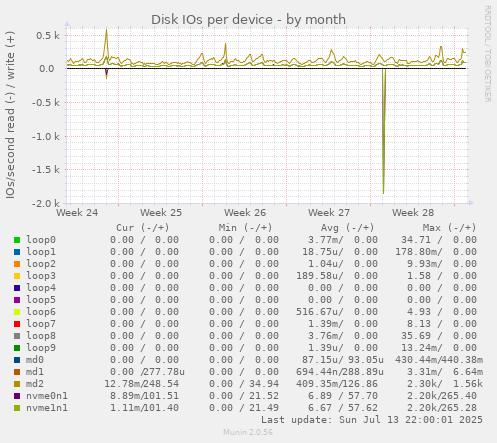Click the graph title Disk IOs per device

[x=248, y=20]
